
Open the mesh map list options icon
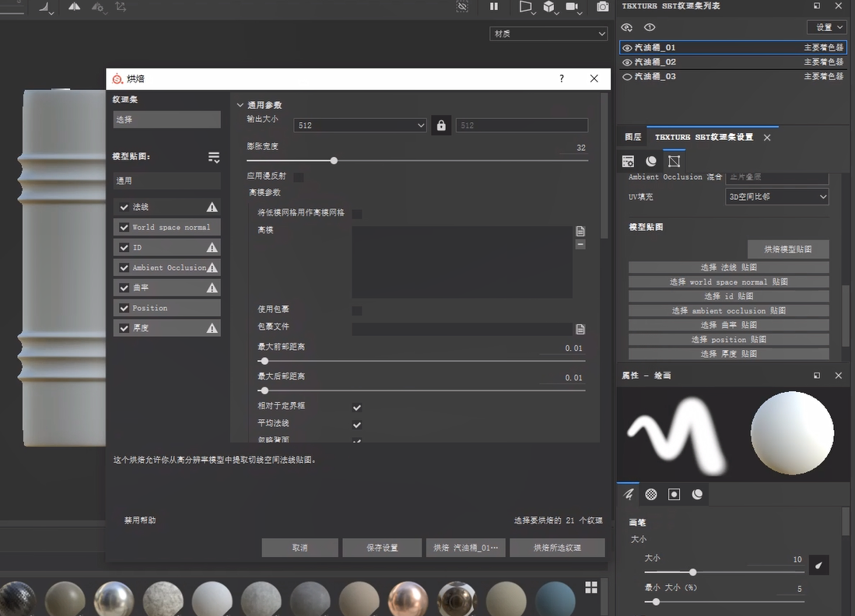pyautogui.click(x=213, y=157)
